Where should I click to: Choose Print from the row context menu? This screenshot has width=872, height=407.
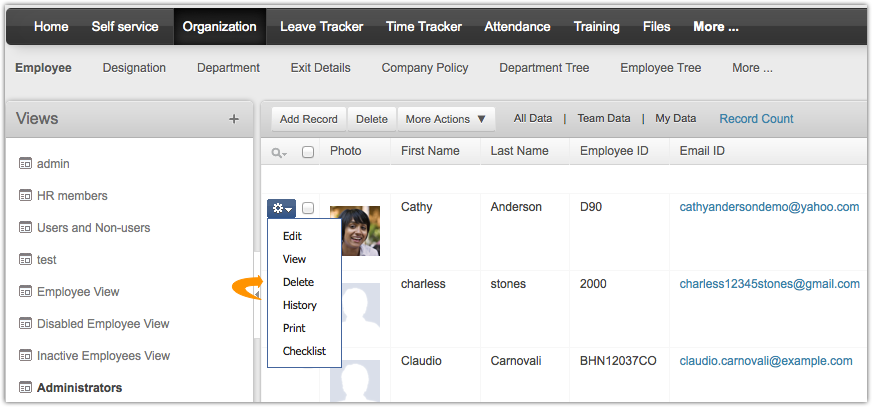point(294,328)
